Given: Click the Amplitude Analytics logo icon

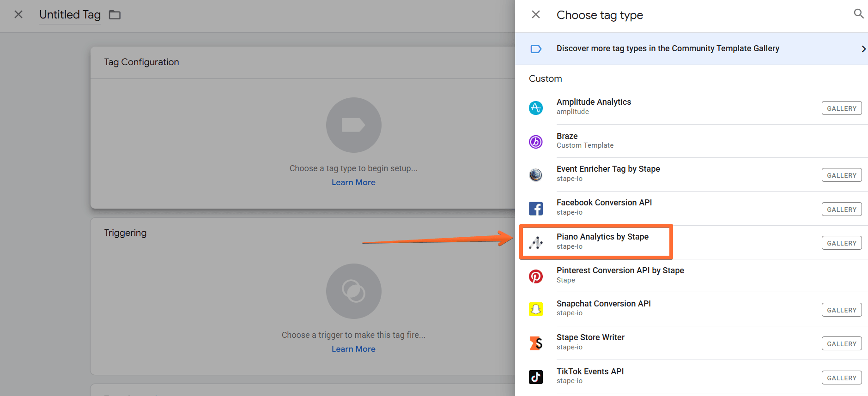Looking at the screenshot, I should tap(536, 108).
